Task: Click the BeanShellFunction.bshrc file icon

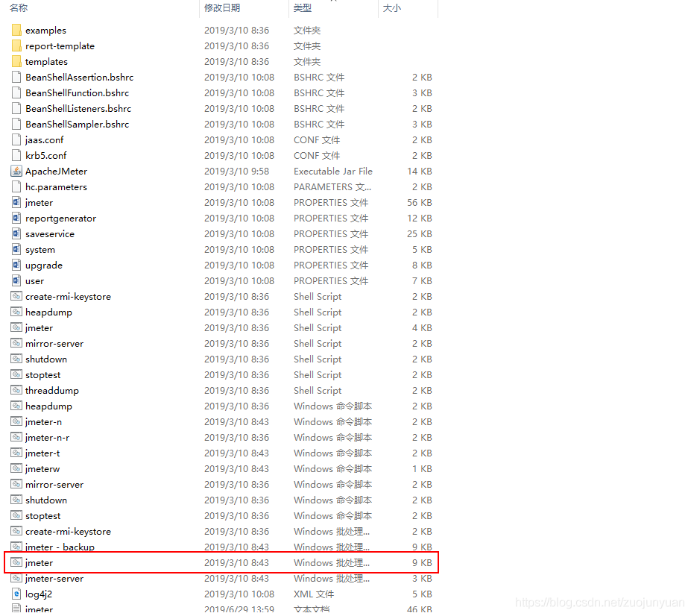Action: coord(16,92)
